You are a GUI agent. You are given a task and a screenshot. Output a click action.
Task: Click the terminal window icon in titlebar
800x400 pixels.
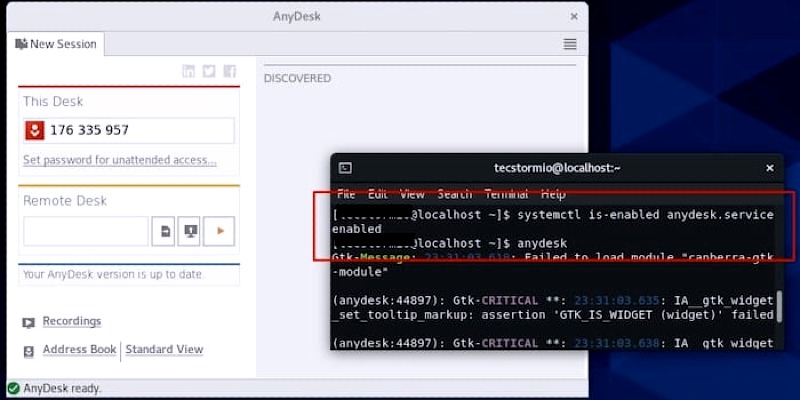pyautogui.click(x=345, y=168)
